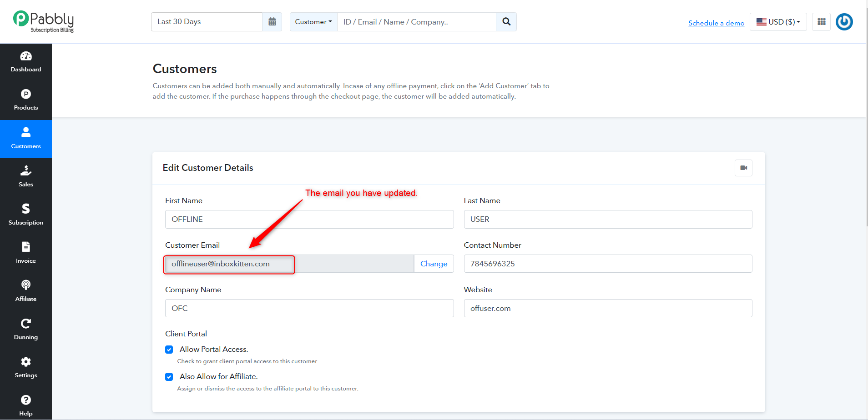Go to the Dunning section
The image size is (868, 420).
26,330
